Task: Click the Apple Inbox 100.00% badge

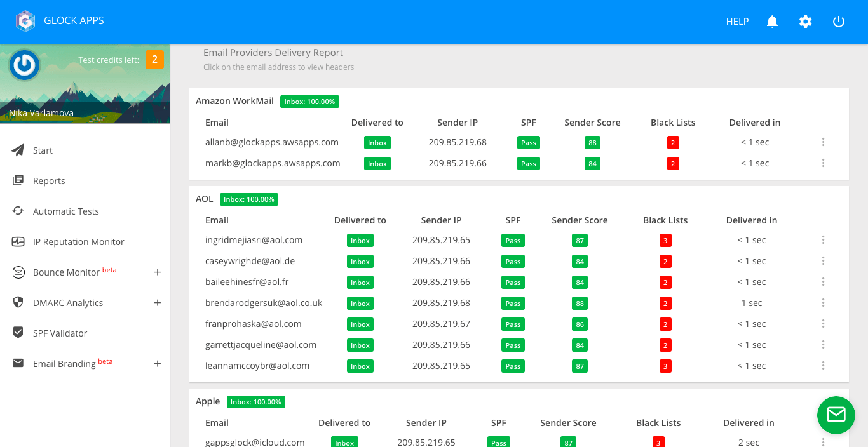Action: pyautogui.click(x=256, y=402)
